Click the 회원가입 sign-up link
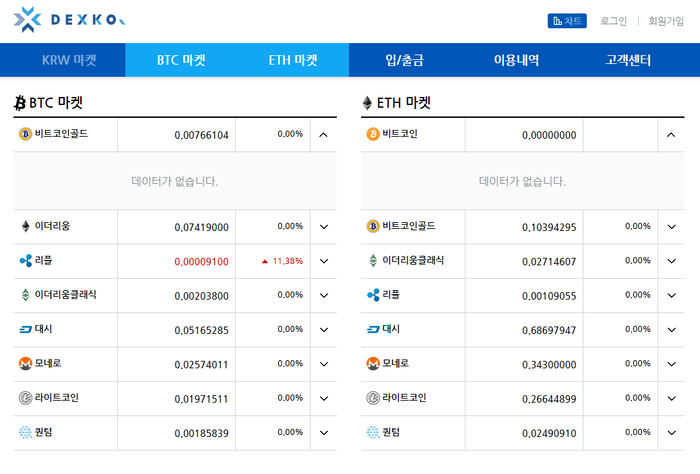700x474 pixels. click(666, 21)
